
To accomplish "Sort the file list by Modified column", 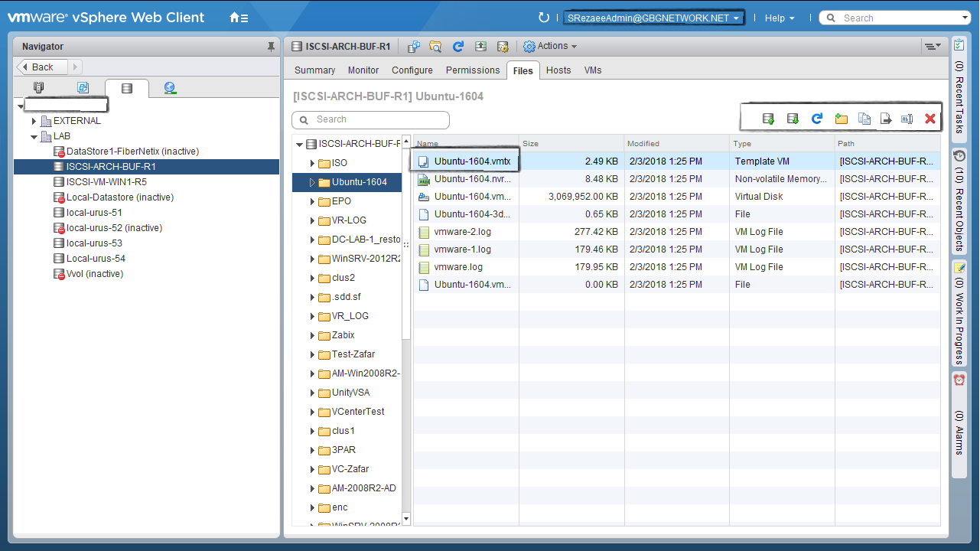I will 677,143.
